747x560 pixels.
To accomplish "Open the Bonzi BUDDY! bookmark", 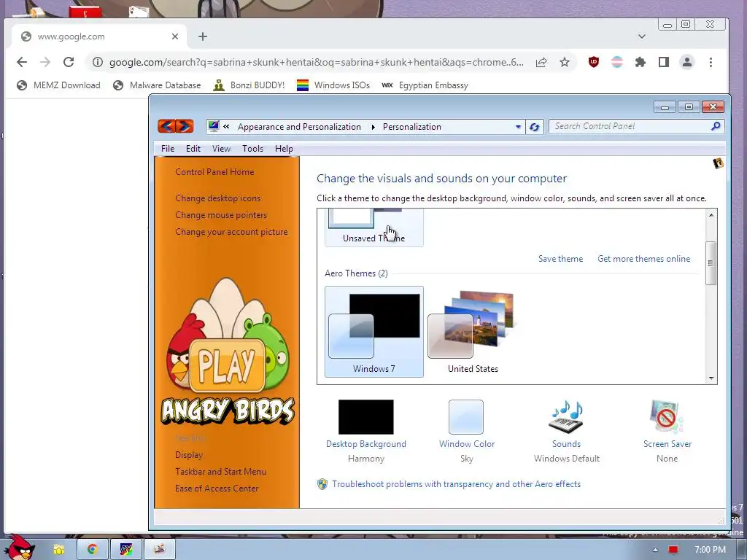I will click(249, 85).
